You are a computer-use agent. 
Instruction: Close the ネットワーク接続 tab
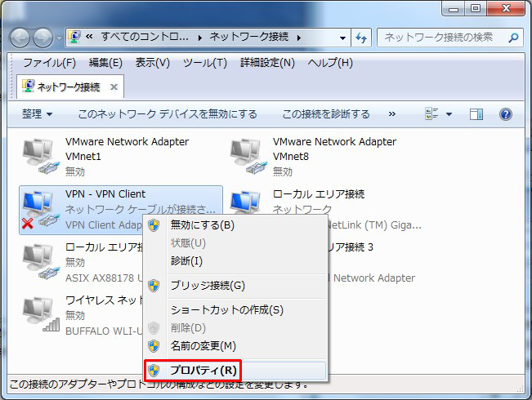[x=114, y=87]
